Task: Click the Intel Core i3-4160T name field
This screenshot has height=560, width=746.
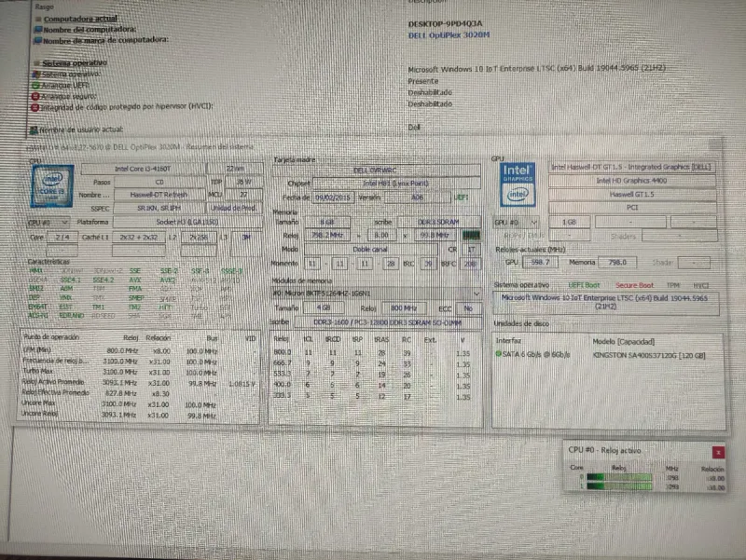Action: pos(143,169)
